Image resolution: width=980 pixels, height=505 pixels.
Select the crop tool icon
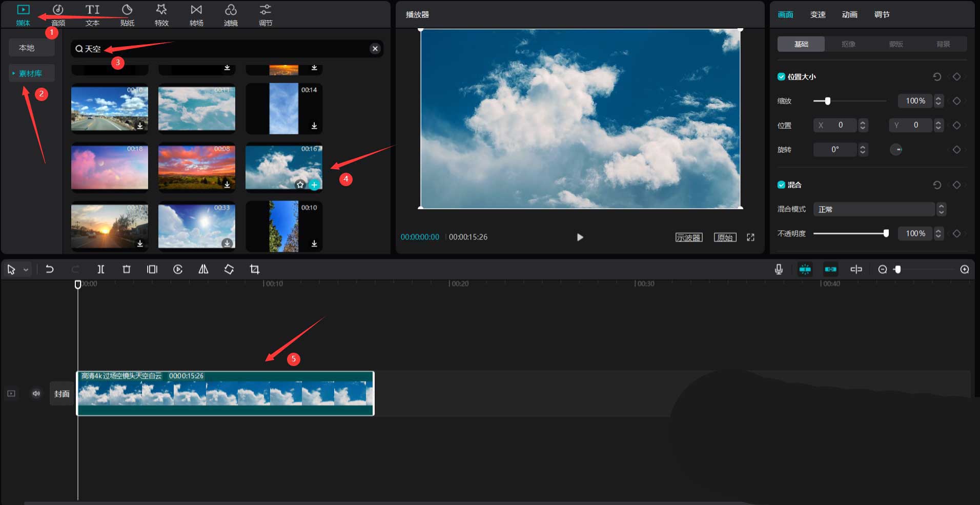[255, 269]
